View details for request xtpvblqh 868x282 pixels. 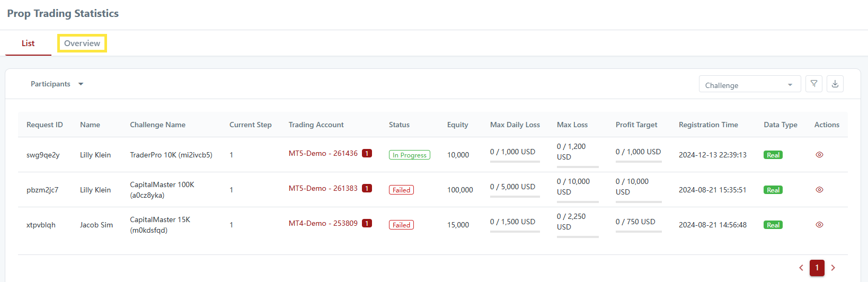819,225
